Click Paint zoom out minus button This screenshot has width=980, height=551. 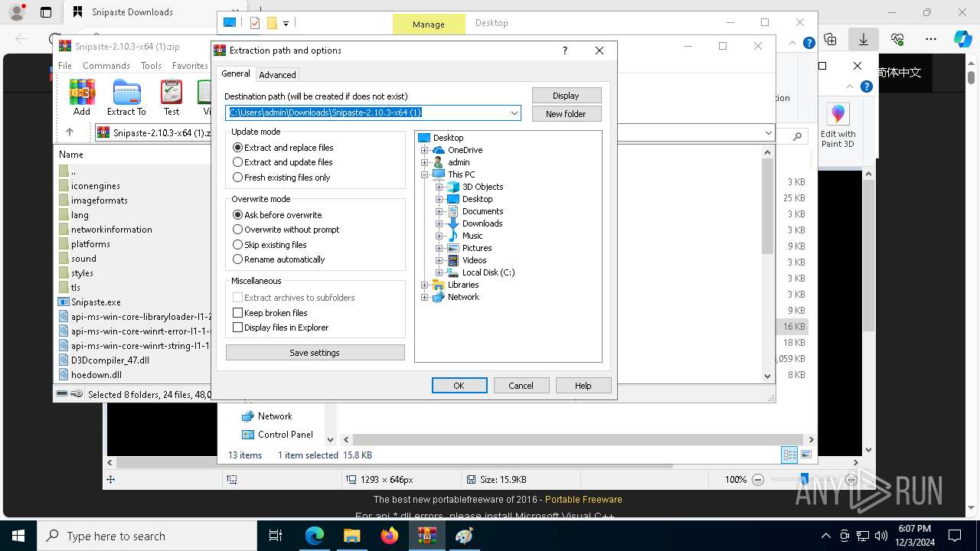[x=758, y=480]
